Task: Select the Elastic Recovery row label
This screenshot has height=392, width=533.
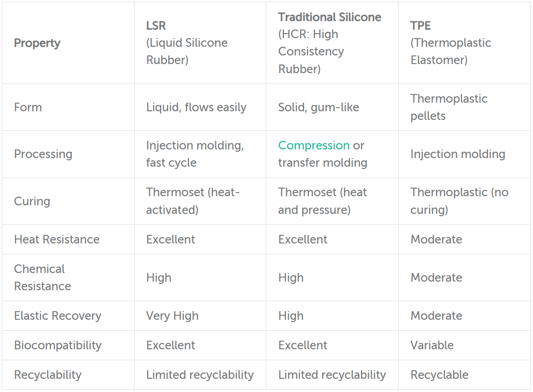Action: [x=58, y=316]
